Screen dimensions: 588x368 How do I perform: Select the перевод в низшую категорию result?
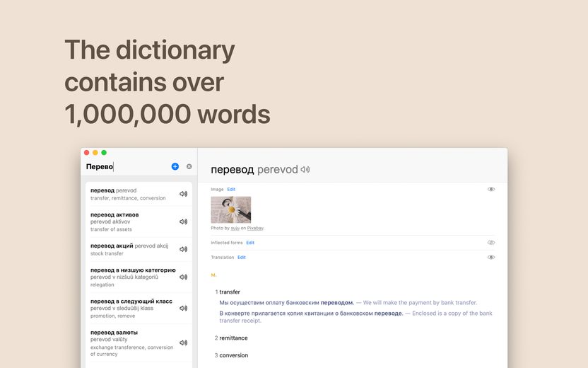click(139, 277)
